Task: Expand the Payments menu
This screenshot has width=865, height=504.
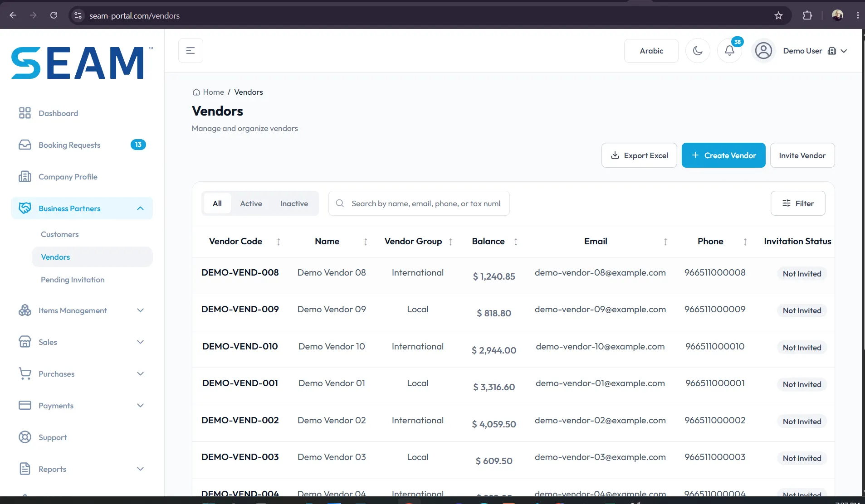Action: (x=82, y=406)
